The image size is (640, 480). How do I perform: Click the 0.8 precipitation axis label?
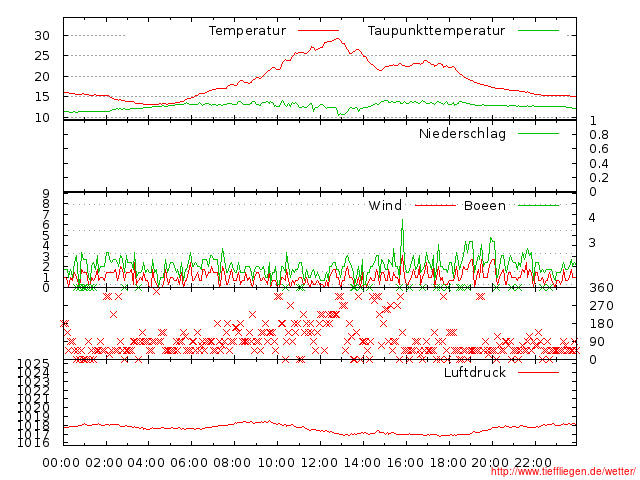coord(599,135)
